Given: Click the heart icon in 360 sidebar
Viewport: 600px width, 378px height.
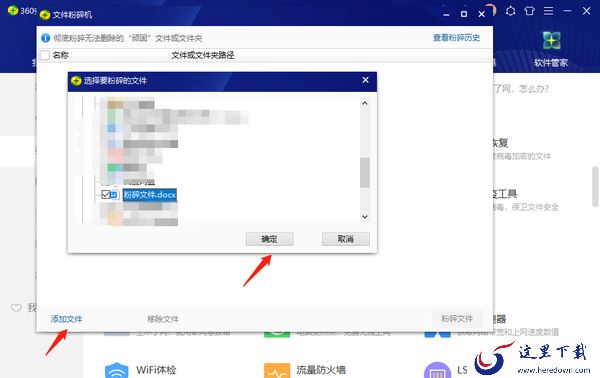Looking at the screenshot, I should click(16, 308).
